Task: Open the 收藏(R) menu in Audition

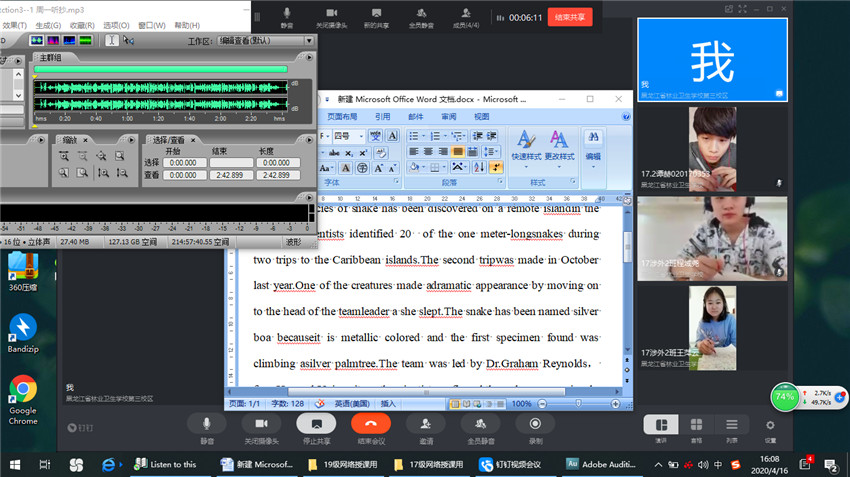Action: [x=82, y=25]
